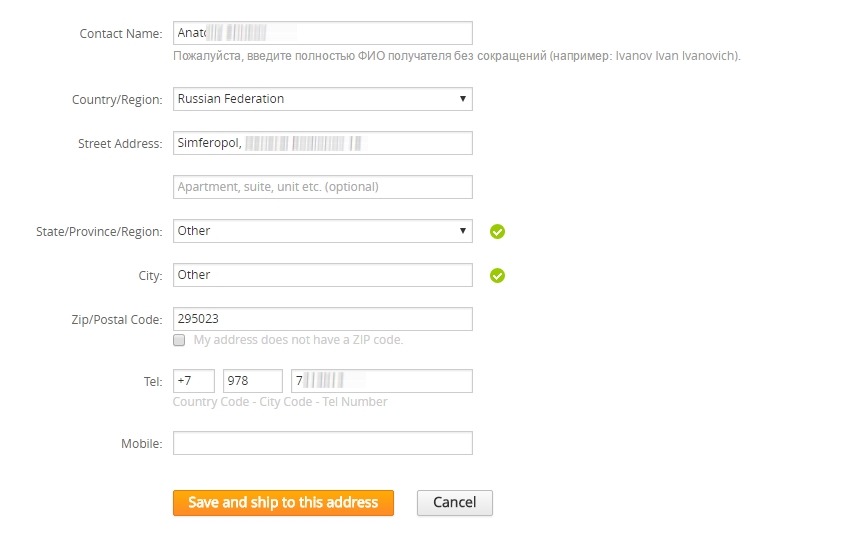Click the empty Mobile input field

pos(322,443)
